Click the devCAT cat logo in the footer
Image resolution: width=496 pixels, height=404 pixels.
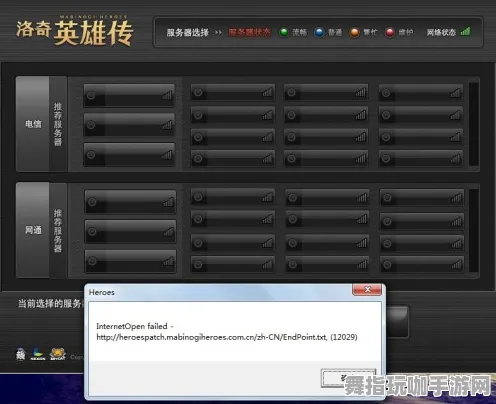pyautogui.click(x=58, y=354)
